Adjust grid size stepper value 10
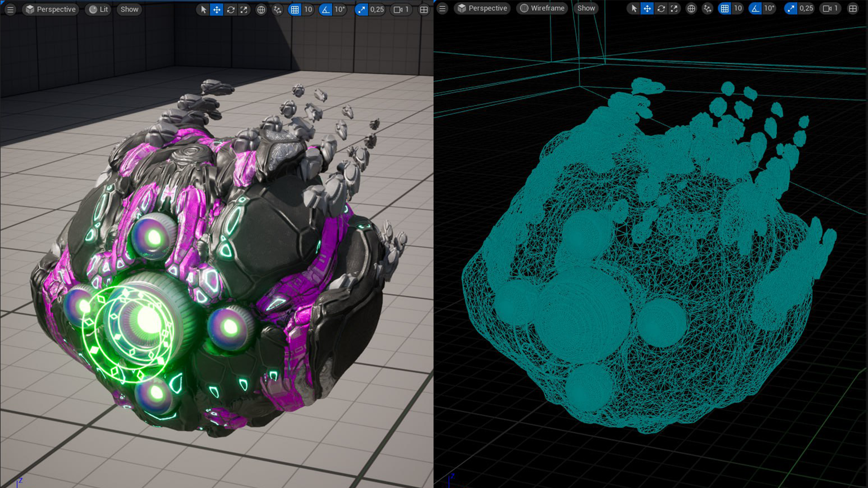Screen dimensions: 868x488 click(x=307, y=9)
